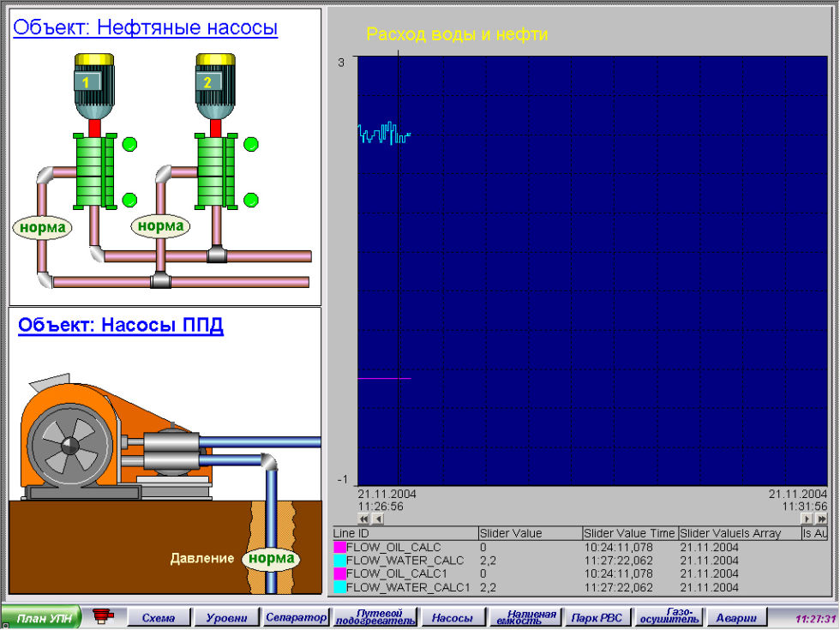Step trend forward with single right arrow
This screenshot has width=840, height=630.
807,519
